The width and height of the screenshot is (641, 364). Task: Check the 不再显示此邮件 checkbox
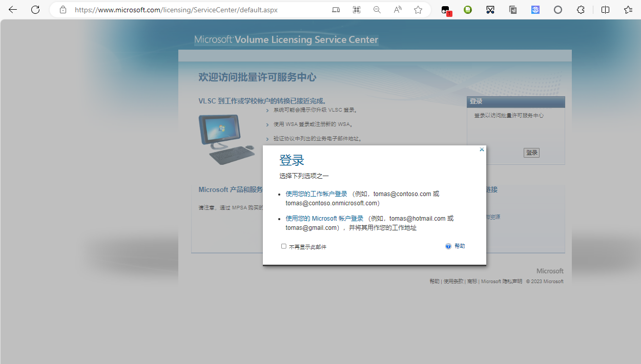point(284,246)
